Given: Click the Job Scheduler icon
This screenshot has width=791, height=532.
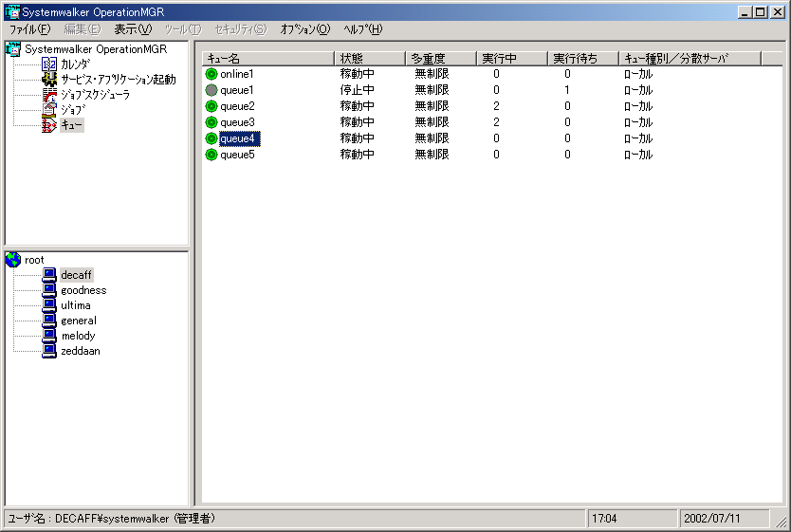Looking at the screenshot, I should (49, 95).
